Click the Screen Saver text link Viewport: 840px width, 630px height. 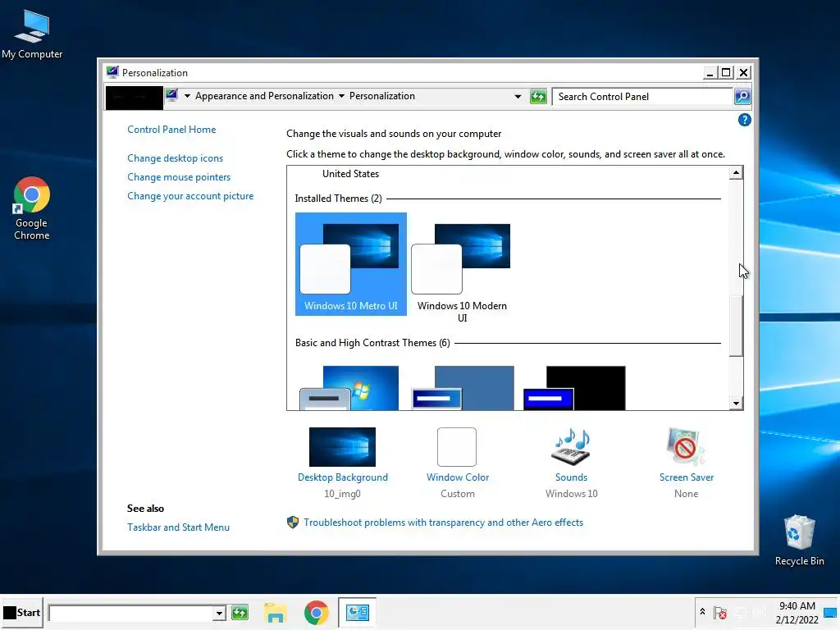point(687,477)
